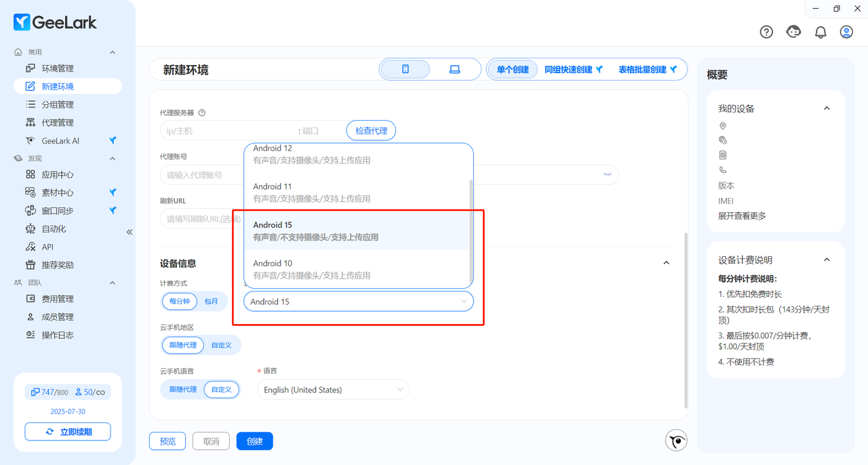Collapse the 我的设备 summary panel
The height and width of the screenshot is (465, 868).
[827, 108]
